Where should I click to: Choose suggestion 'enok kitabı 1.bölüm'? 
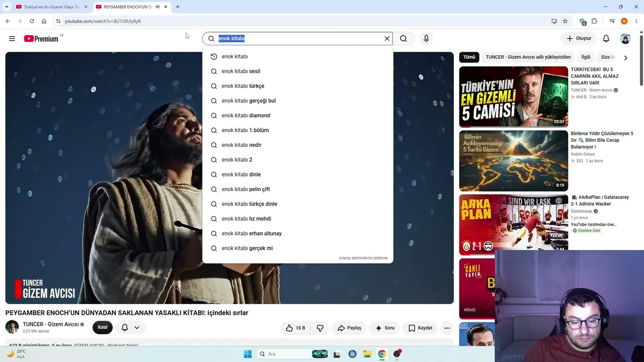pos(298,130)
